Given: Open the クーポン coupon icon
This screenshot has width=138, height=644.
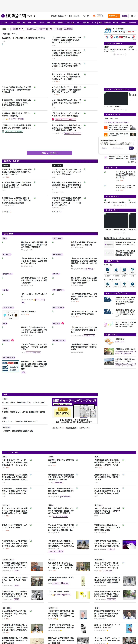Looking at the screenshot, I should click(116, 284).
